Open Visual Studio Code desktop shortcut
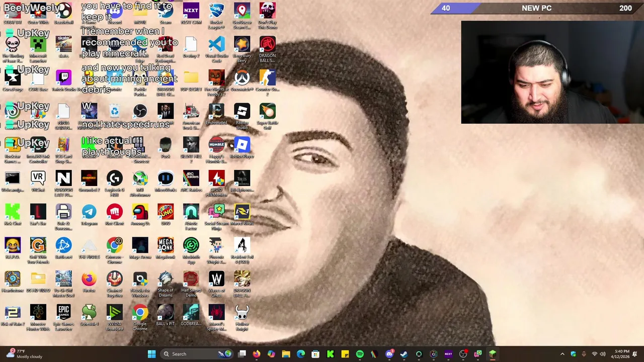The image size is (644, 362). coord(216,49)
